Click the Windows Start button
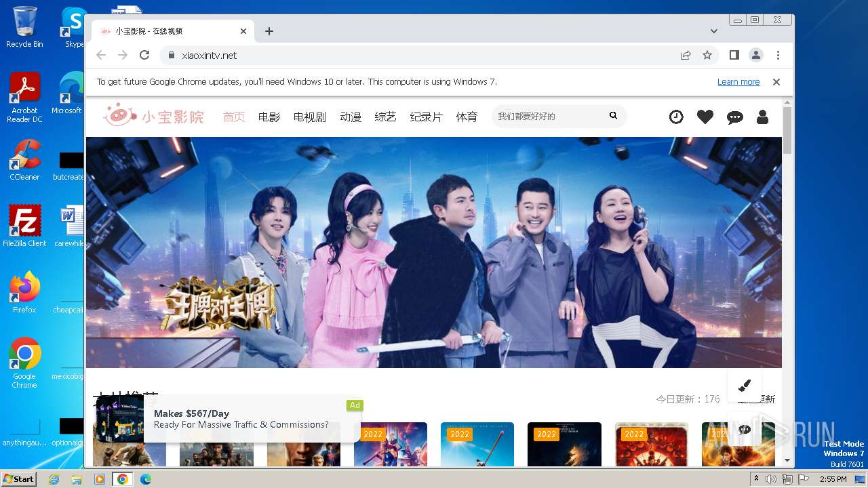Viewport: 868px width, 488px height. tap(18, 479)
